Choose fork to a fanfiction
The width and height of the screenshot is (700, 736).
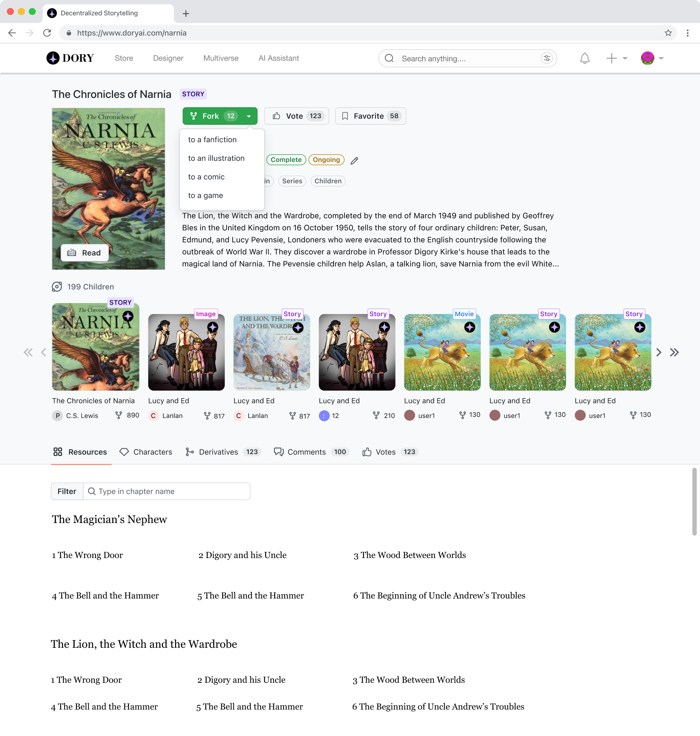pyautogui.click(x=212, y=140)
